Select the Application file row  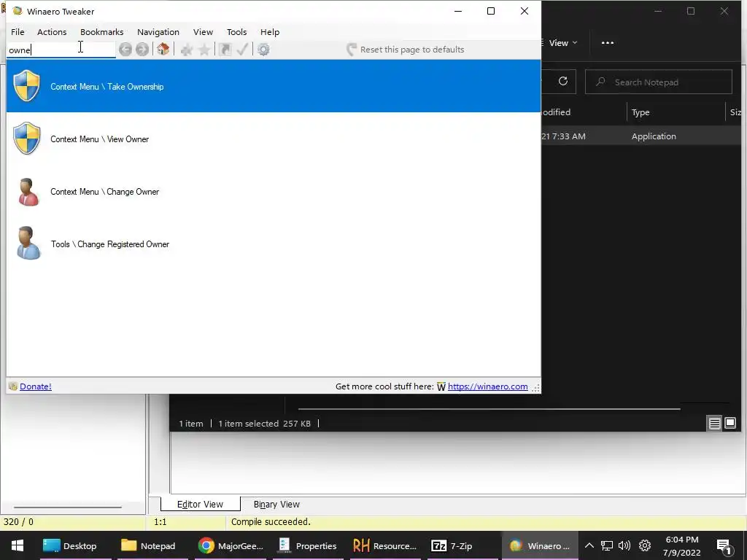point(640,136)
